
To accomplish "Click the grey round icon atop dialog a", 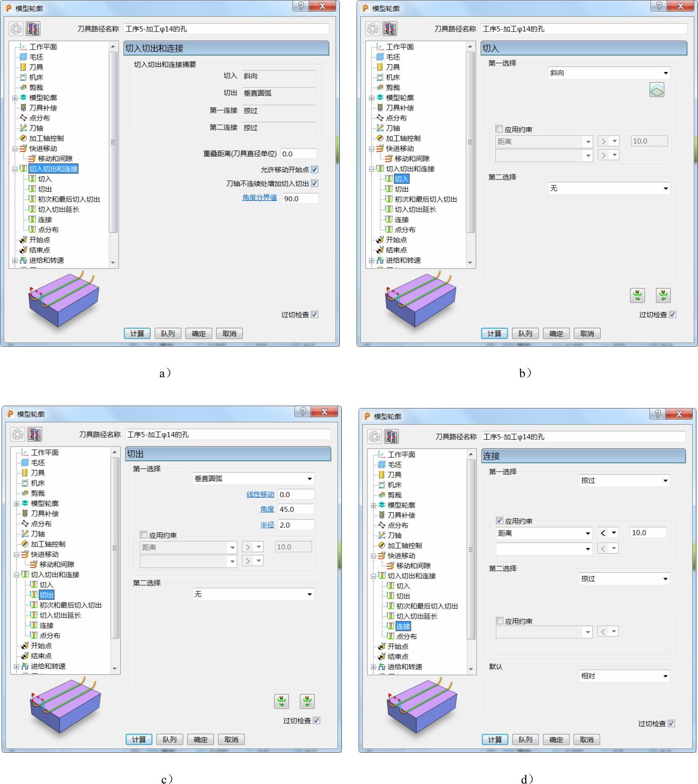I will tap(16, 29).
